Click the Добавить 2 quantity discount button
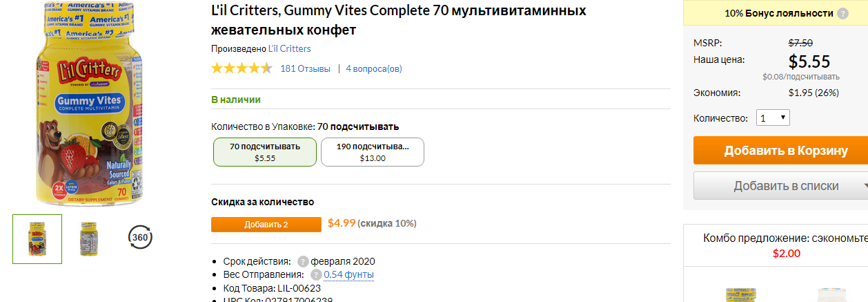Screen dimensions: 868x302 point(266,225)
